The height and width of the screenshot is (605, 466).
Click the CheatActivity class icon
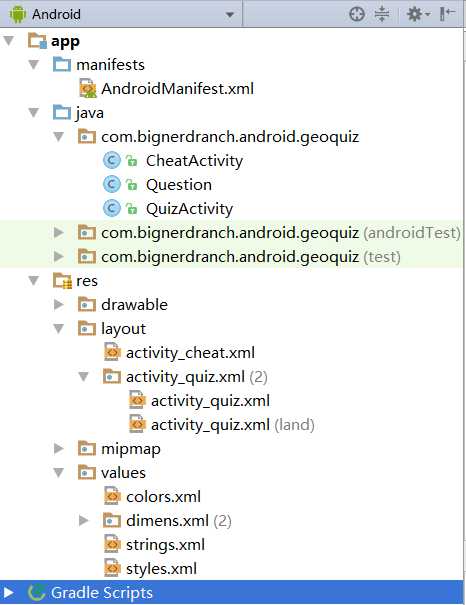pos(112,160)
